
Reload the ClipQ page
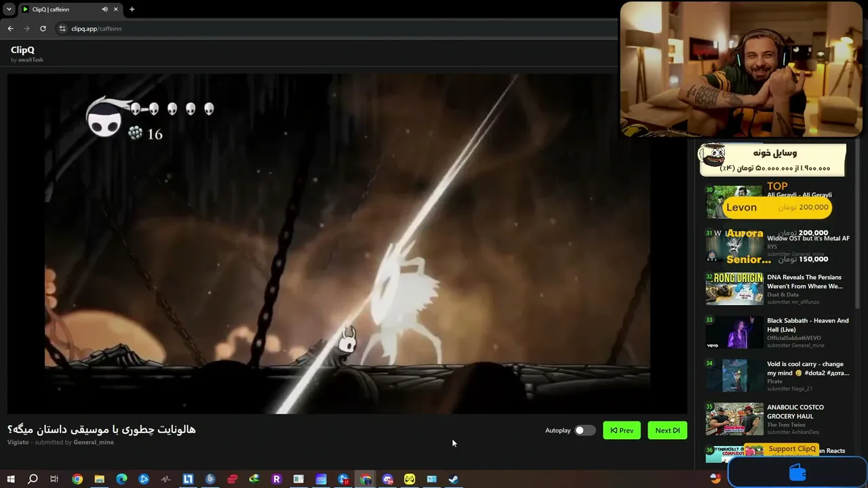43,28
